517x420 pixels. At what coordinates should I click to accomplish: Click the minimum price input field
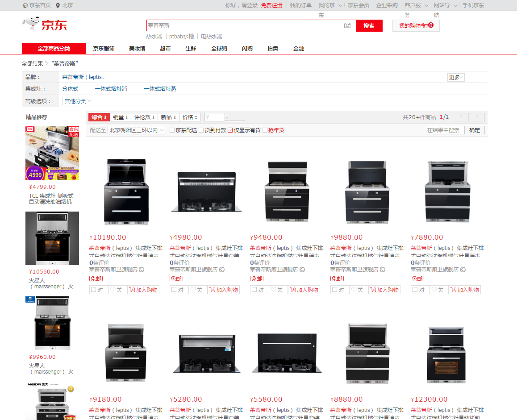[215, 117]
